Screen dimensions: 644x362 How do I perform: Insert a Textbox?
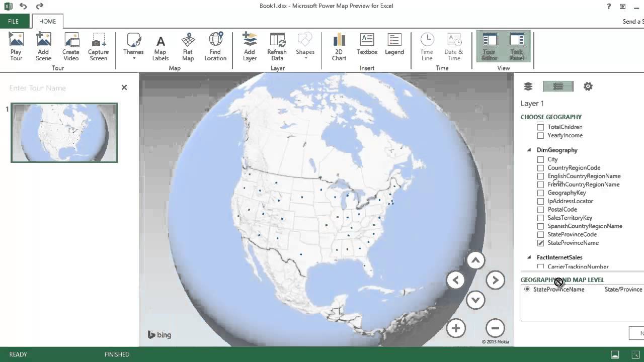[x=367, y=44]
